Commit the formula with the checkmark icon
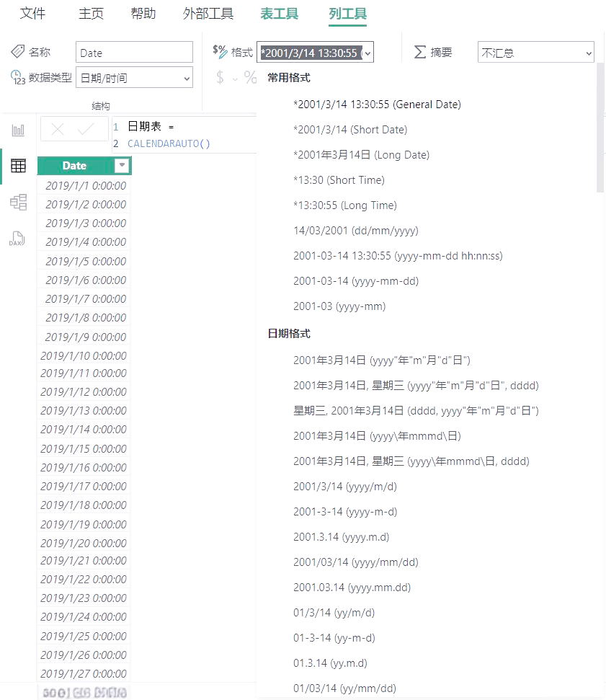This screenshot has width=606, height=700. pyautogui.click(x=85, y=130)
